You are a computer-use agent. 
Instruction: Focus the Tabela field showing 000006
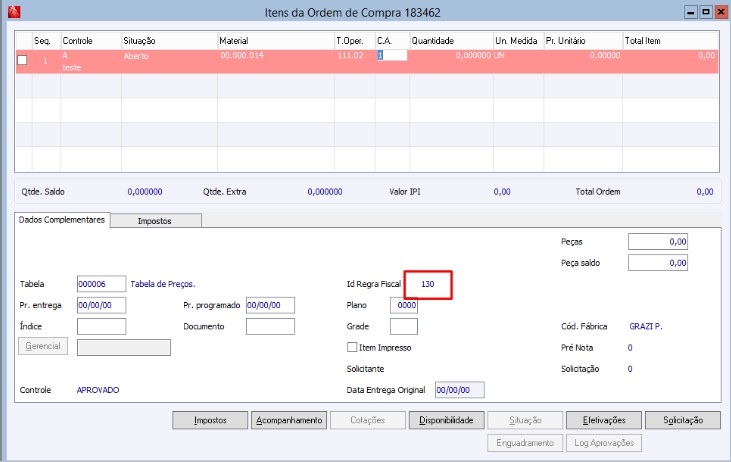tap(101, 284)
